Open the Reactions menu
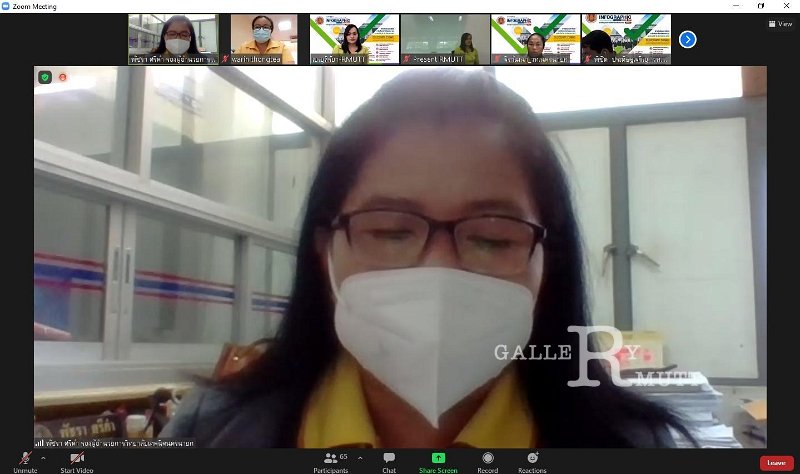800x474 pixels. pyautogui.click(x=532, y=462)
